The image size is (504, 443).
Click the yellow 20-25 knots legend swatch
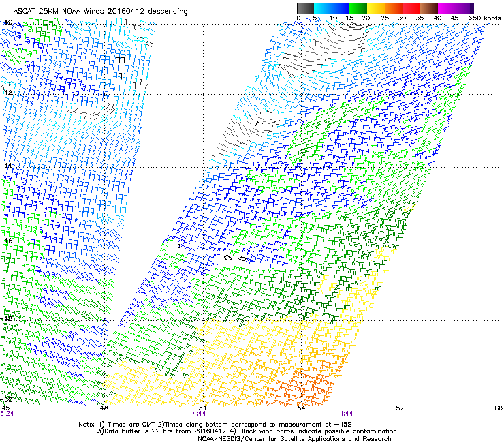pyautogui.click(x=376, y=8)
